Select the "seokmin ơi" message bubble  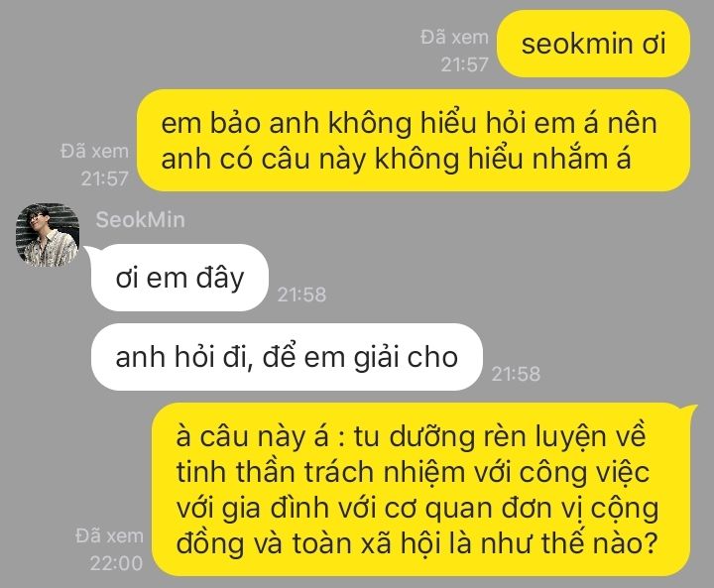coord(593,44)
